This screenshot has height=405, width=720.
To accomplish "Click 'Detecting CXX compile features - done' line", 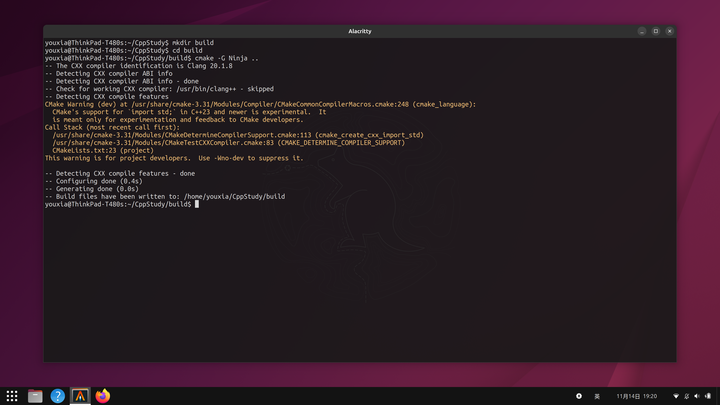I will pyautogui.click(x=120, y=174).
